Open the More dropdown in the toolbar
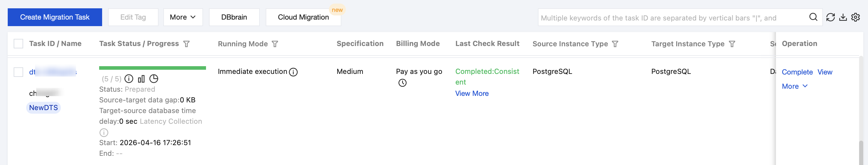868x165 pixels. pos(183,17)
